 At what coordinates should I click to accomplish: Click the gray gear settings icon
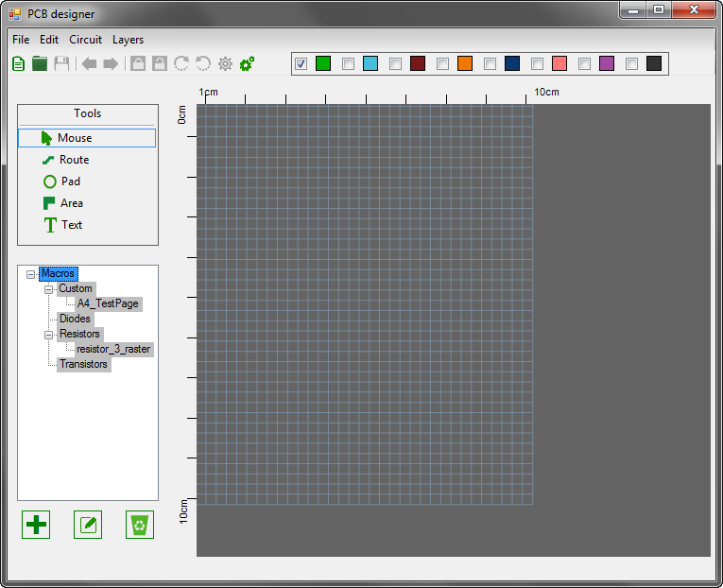coord(225,63)
